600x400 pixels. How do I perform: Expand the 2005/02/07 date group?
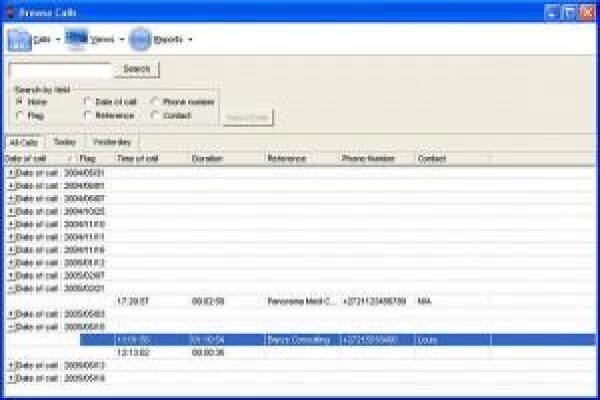11,276
